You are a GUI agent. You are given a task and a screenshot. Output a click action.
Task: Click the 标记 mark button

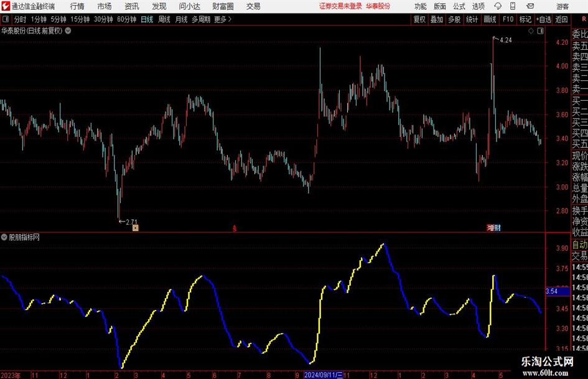(525, 19)
